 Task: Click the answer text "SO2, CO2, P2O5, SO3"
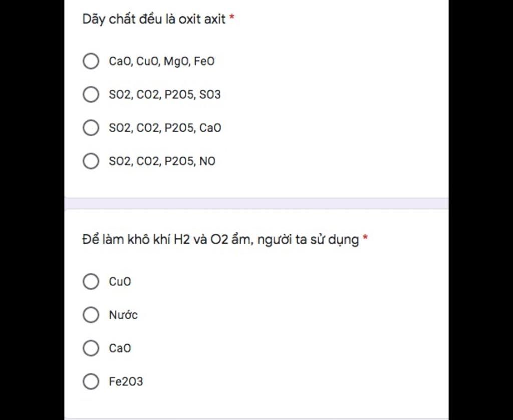click(165, 94)
